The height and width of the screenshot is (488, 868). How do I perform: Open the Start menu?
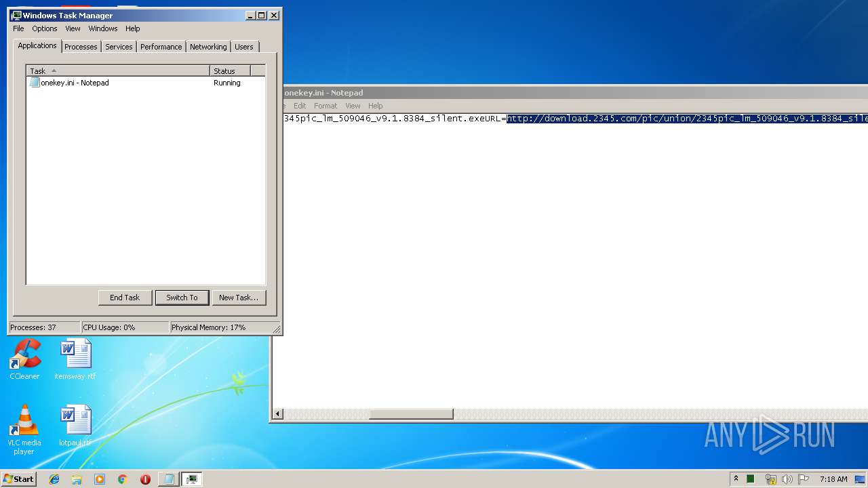(18, 479)
